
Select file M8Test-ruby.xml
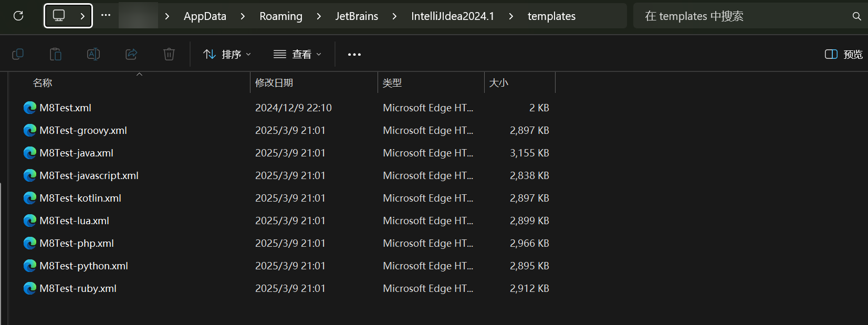coord(78,288)
